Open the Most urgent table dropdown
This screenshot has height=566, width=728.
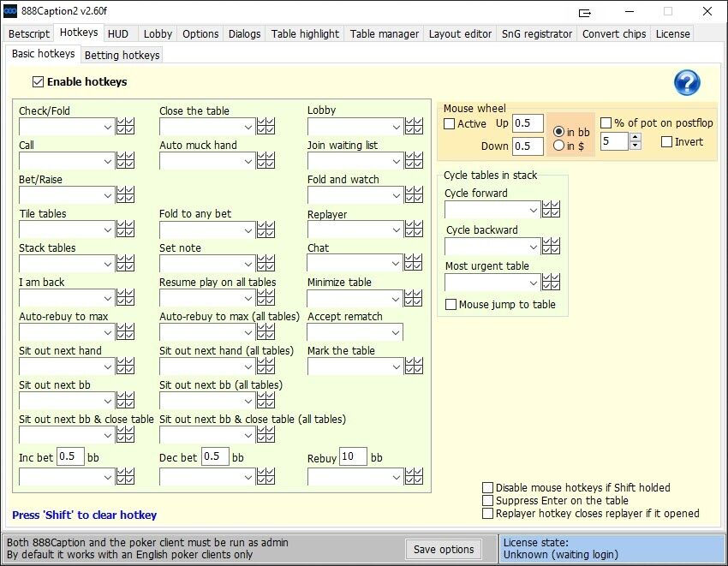[x=492, y=283]
